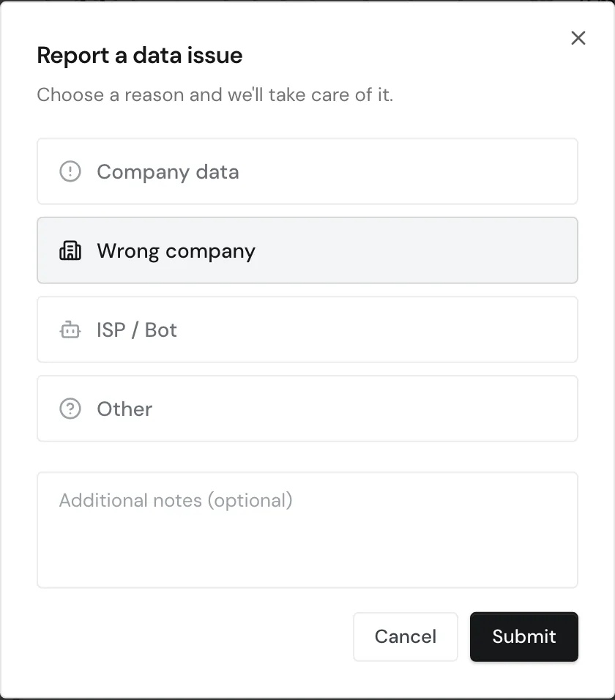Pick the ISP / Bot reason

click(307, 329)
